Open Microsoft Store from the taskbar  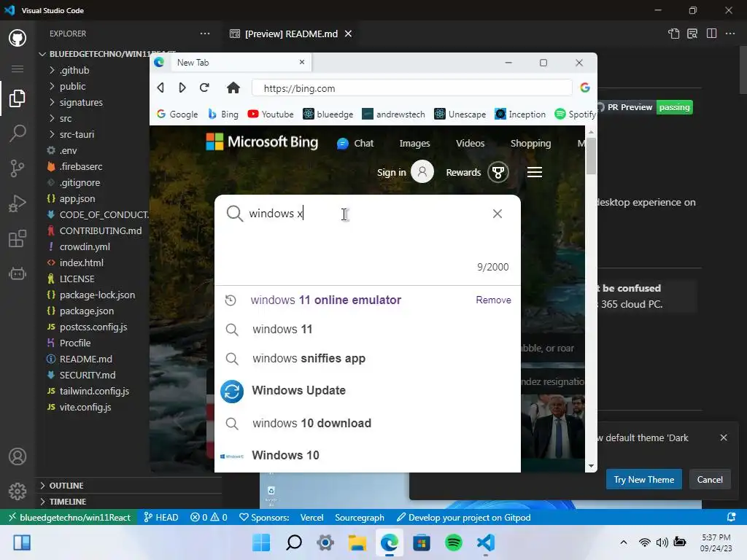pyautogui.click(x=422, y=542)
